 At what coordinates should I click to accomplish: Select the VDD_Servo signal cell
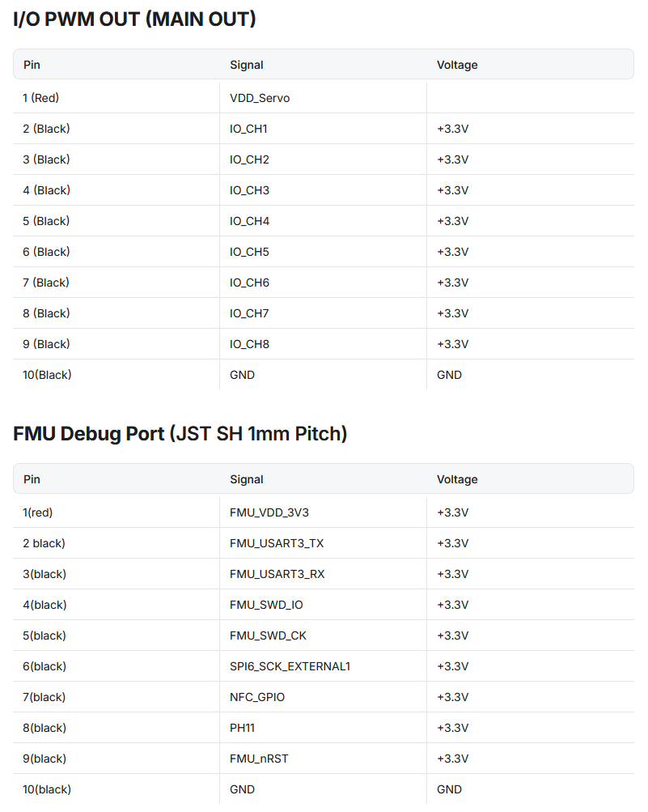click(x=260, y=98)
